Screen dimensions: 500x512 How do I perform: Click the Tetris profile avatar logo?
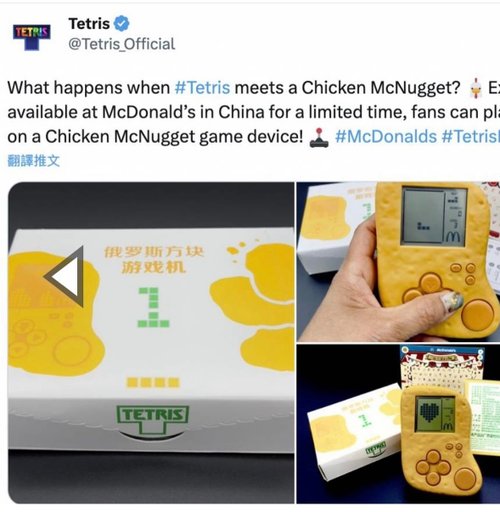32,37
